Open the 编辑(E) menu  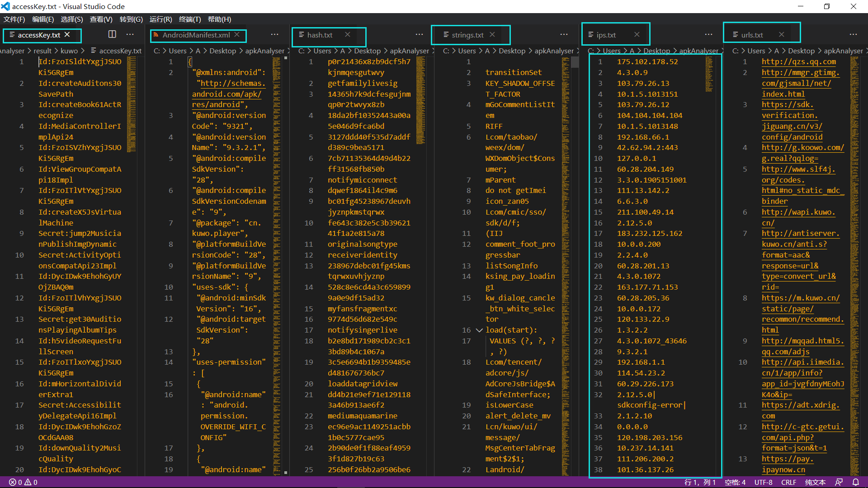coord(43,19)
